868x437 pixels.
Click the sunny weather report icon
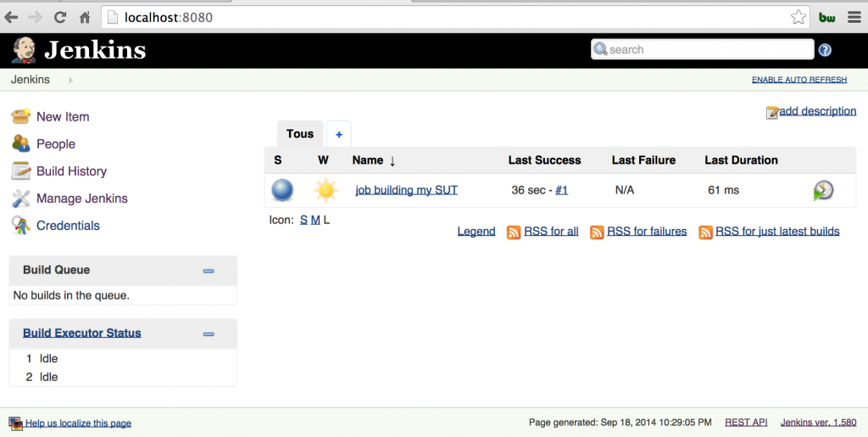tap(325, 190)
